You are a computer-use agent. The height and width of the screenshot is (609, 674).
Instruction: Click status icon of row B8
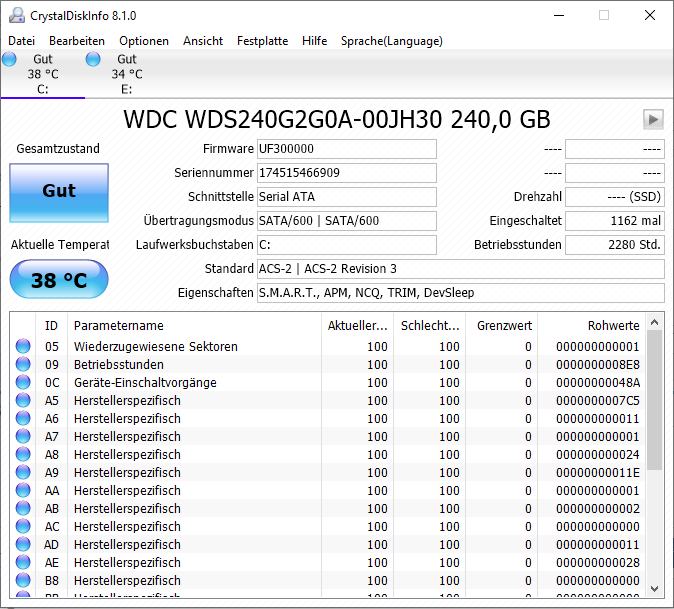click(23, 581)
